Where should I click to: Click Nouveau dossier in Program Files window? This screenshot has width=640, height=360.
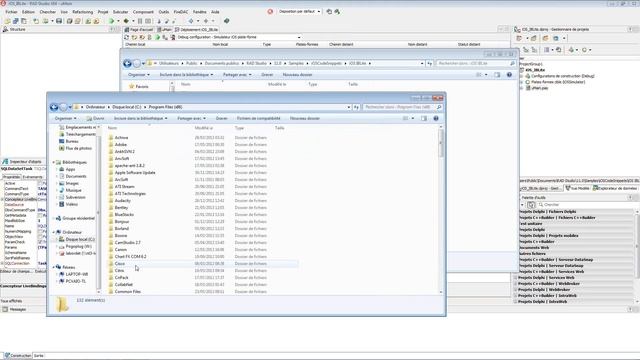[305, 118]
